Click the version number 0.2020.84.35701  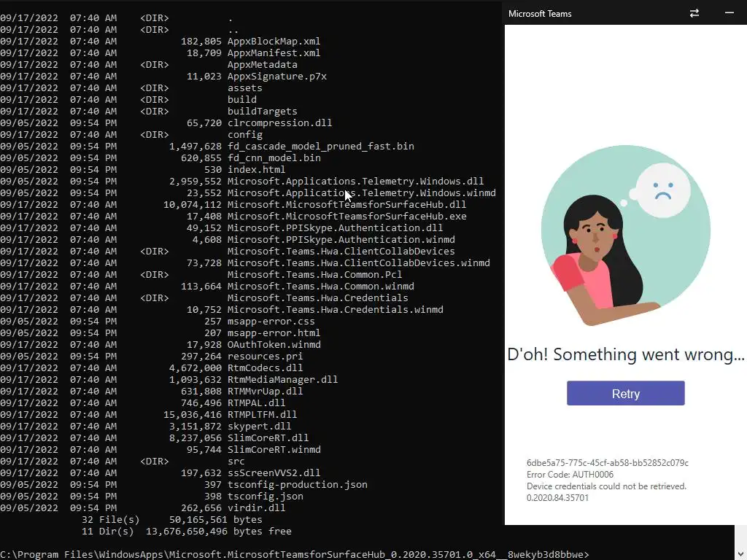(557, 497)
